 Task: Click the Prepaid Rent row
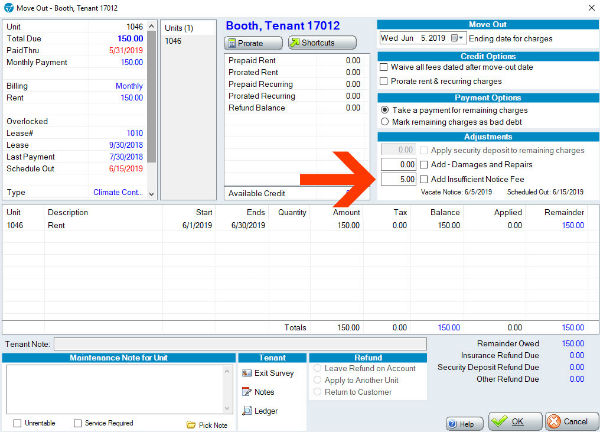[294, 60]
